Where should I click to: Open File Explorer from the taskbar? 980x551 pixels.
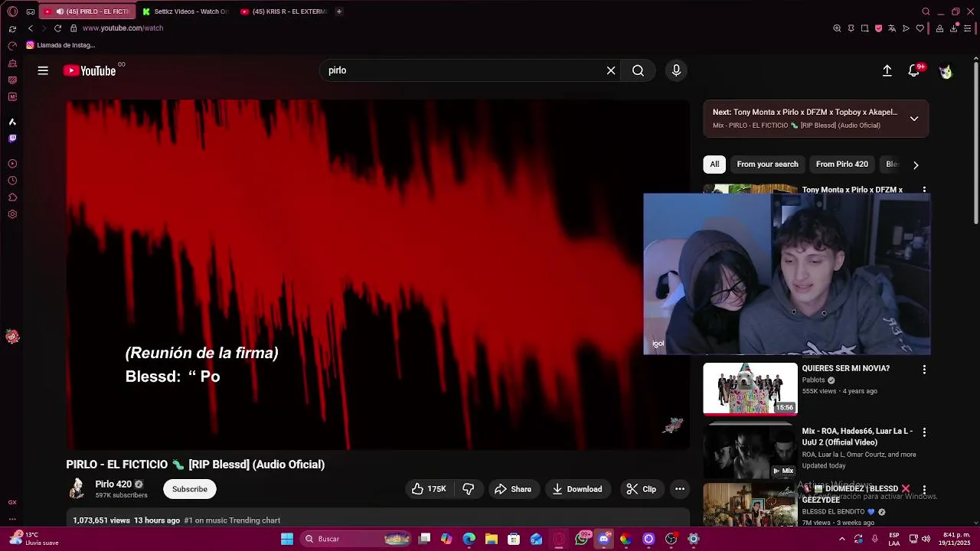point(492,539)
